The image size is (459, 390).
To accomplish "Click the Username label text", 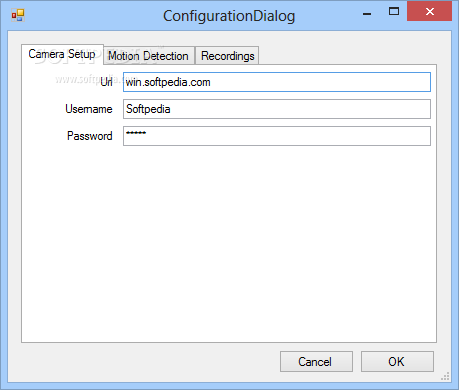I will [x=89, y=109].
